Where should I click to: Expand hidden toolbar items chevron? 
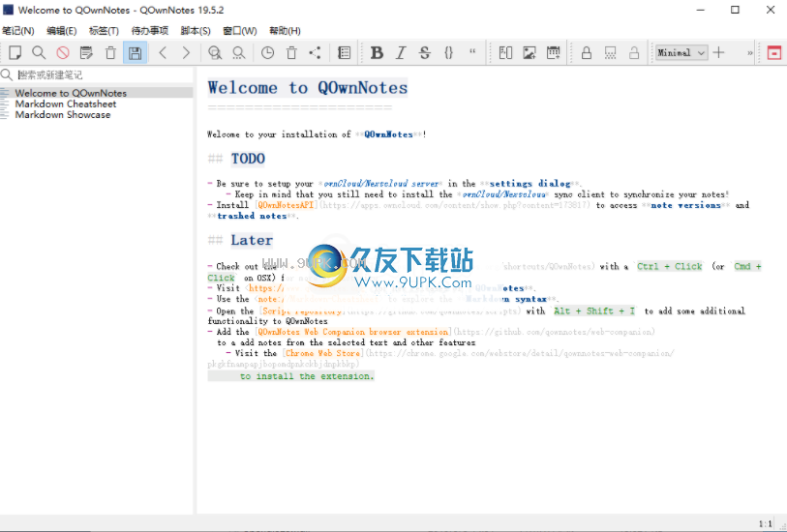click(x=750, y=52)
